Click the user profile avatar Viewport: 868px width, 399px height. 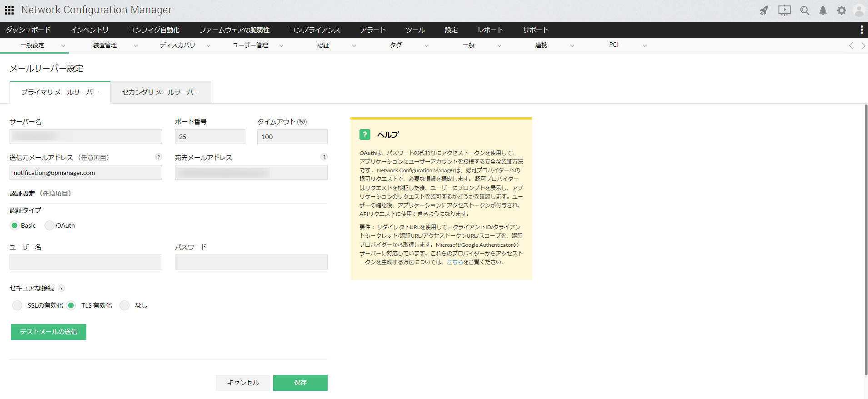(859, 10)
